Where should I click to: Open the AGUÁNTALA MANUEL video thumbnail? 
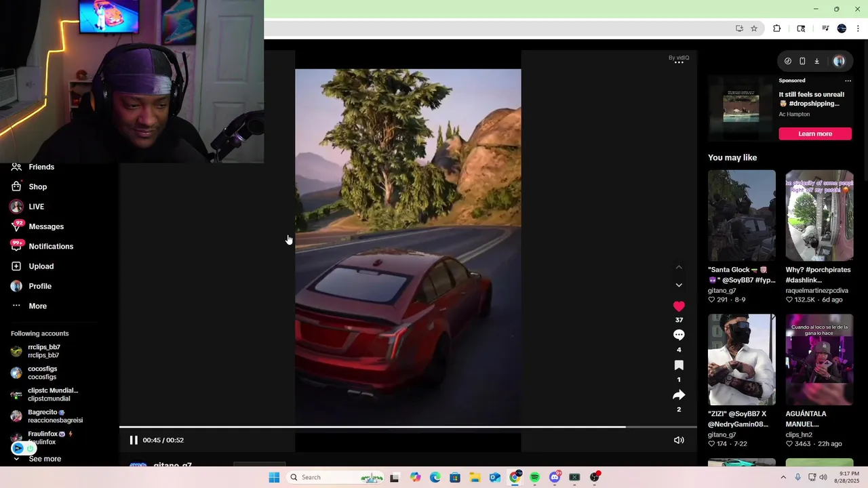coord(819,359)
